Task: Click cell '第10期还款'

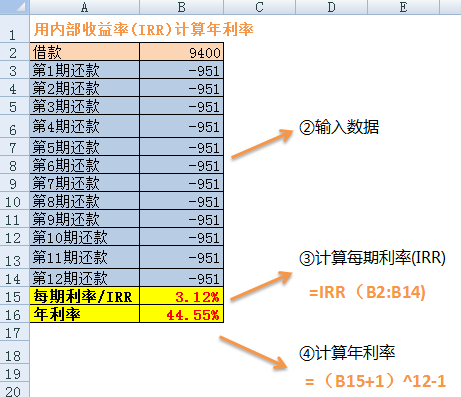Action: (85, 236)
